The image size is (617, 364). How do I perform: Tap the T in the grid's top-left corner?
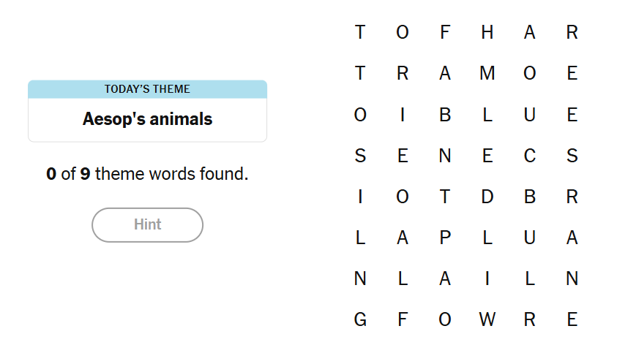[x=360, y=32]
